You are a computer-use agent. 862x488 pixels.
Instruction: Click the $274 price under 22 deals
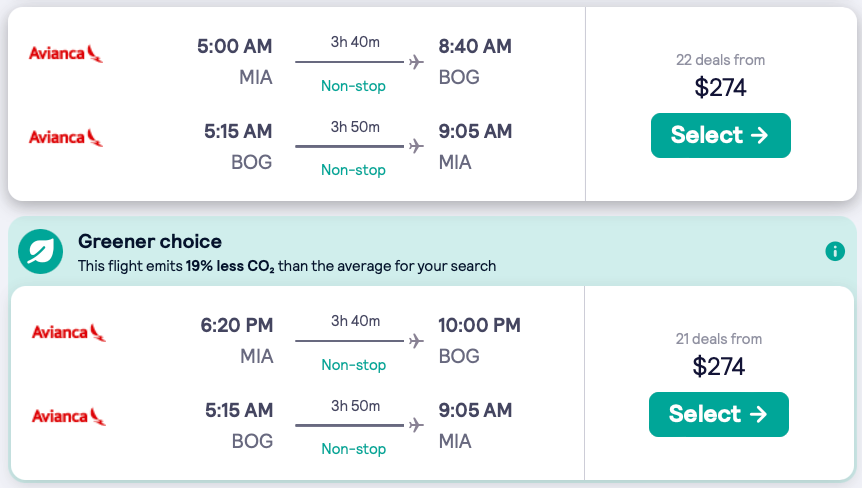click(x=720, y=87)
